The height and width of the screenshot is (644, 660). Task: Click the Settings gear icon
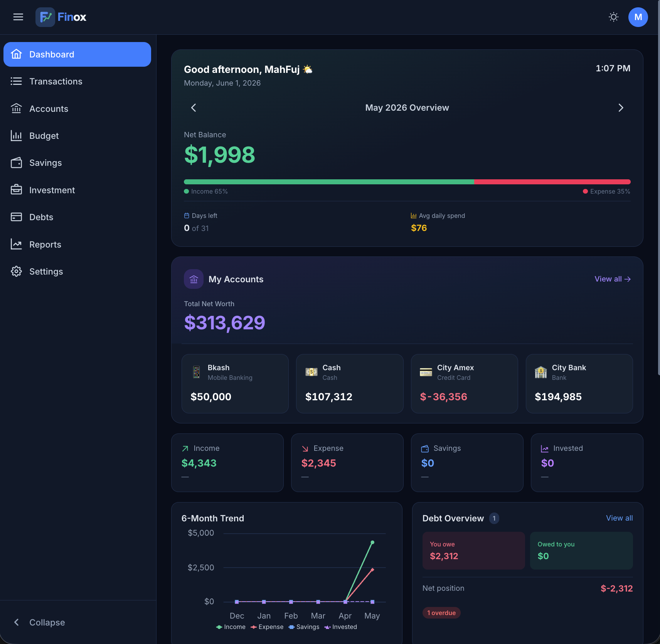(16, 271)
